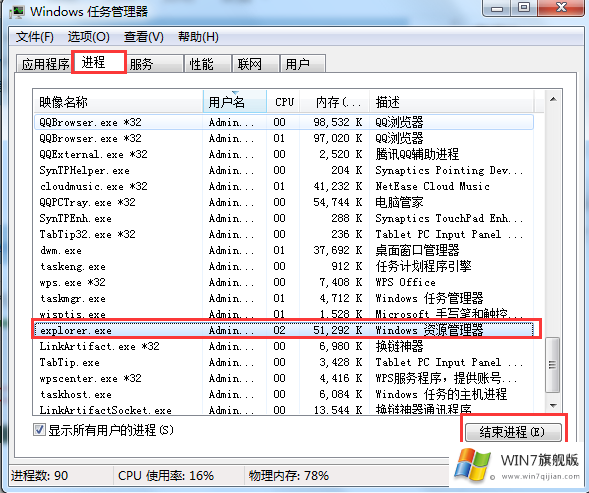Switch to the 服务 tab
Image resolution: width=589 pixels, height=493 pixels.
tap(154, 64)
